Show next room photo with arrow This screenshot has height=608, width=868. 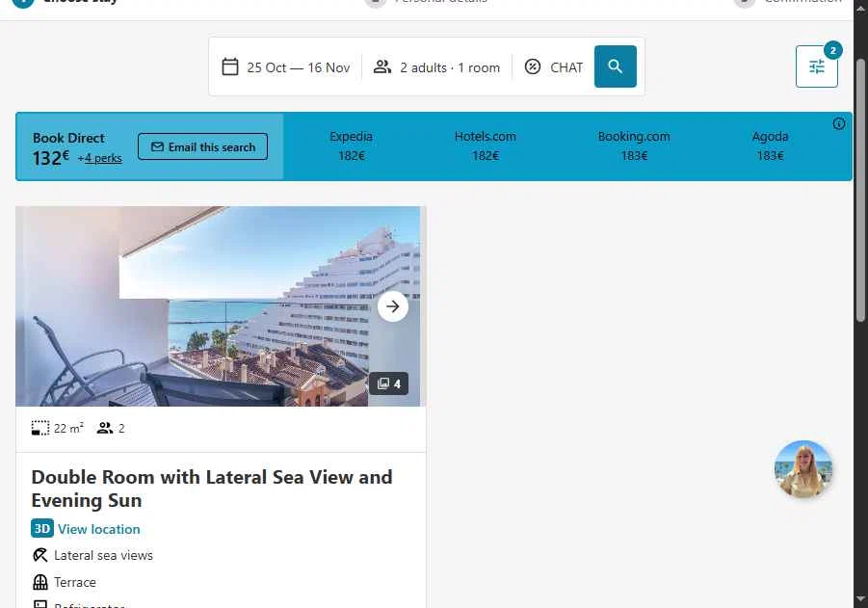[392, 306]
